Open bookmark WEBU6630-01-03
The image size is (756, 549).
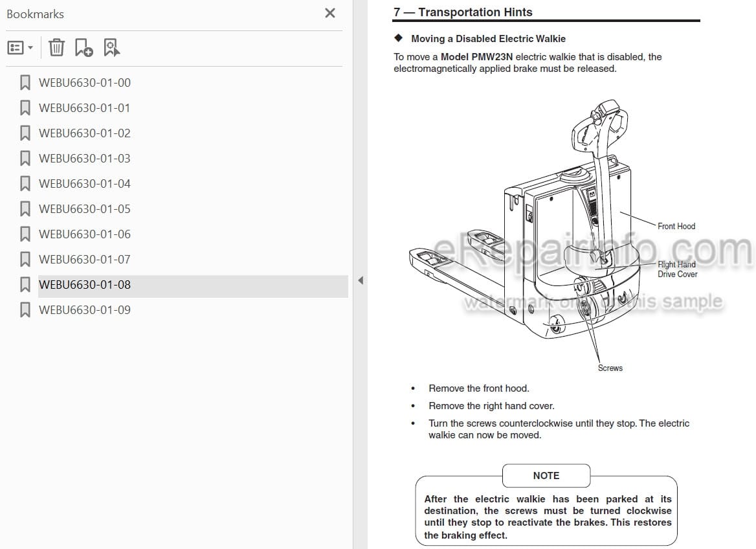point(84,158)
